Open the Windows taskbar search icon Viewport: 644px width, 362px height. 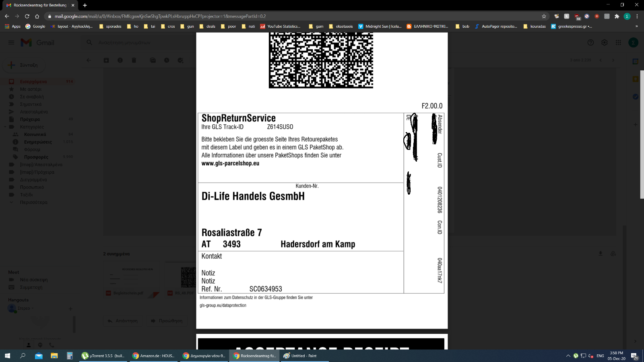click(x=23, y=356)
